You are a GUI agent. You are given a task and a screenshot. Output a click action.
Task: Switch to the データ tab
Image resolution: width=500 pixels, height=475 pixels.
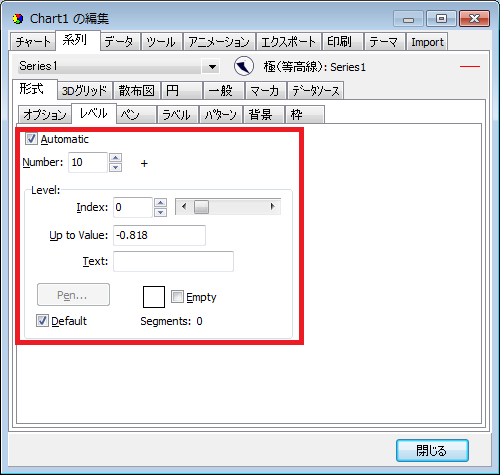click(120, 42)
